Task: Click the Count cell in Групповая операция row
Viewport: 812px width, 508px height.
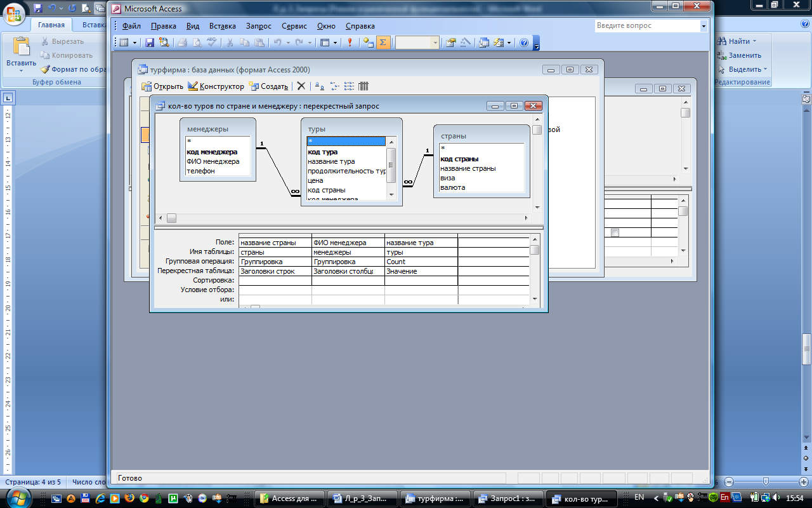Action: 421,262
